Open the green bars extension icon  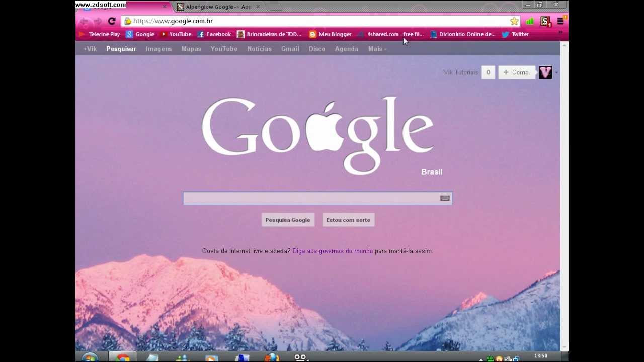click(530, 21)
